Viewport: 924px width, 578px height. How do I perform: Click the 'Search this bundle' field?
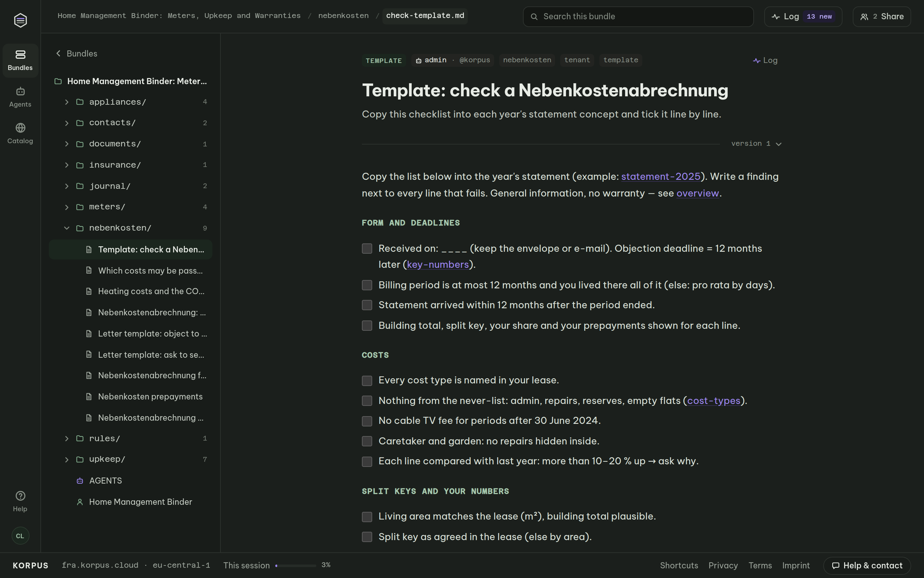click(x=638, y=16)
